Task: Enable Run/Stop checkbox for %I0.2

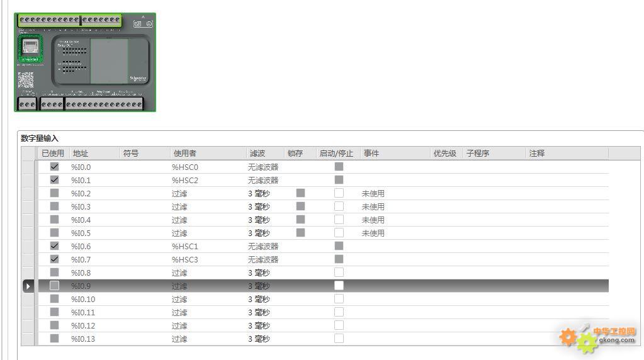Action: 339,193
